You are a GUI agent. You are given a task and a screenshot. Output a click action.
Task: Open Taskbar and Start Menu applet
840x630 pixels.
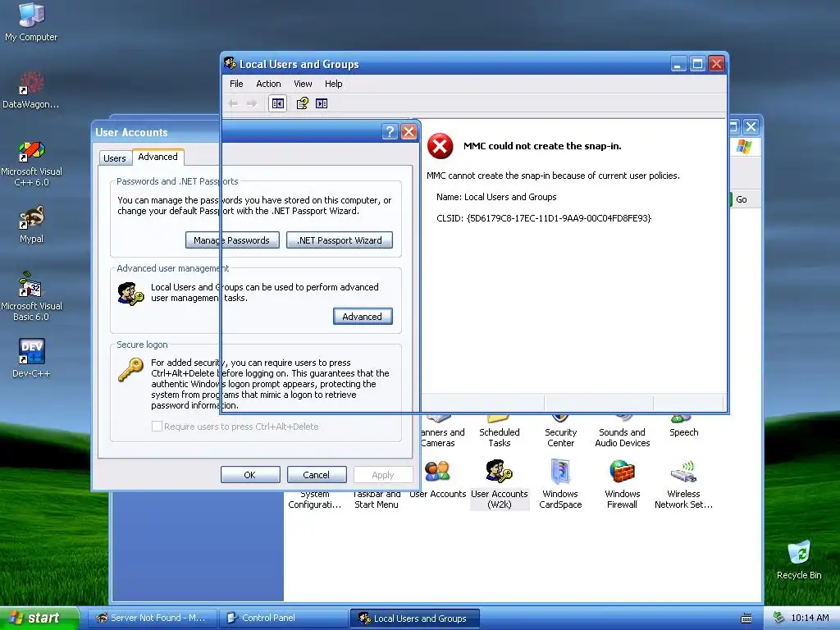[x=376, y=500]
